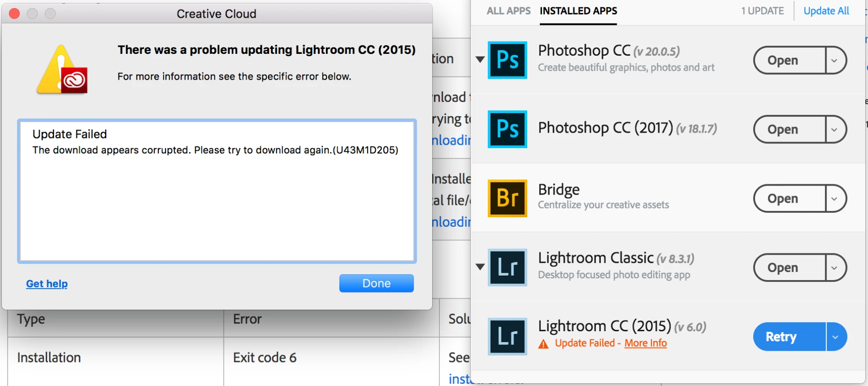868x386 pixels.
Task: Click the Get help link
Action: (47, 284)
